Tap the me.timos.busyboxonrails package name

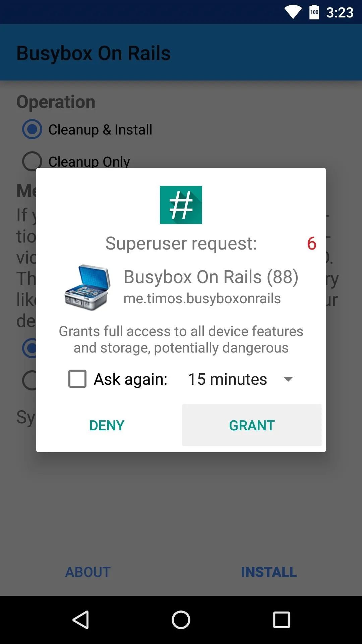(202, 299)
